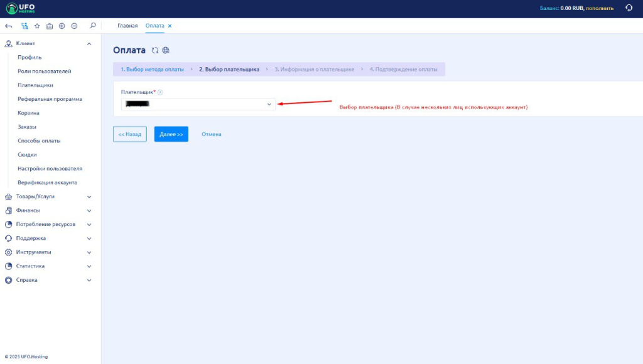
Task: Click the magnifier search icon in toolbar
Action: pyautogui.click(x=93, y=26)
